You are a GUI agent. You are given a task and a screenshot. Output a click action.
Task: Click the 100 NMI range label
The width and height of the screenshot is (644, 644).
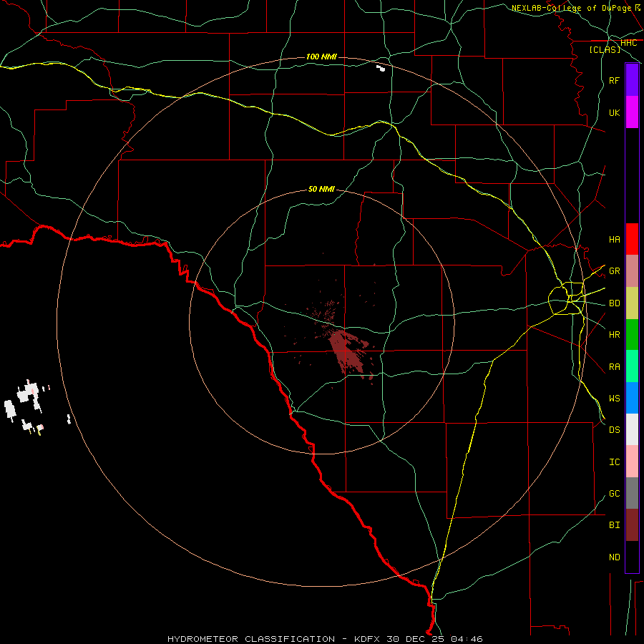coord(321,57)
